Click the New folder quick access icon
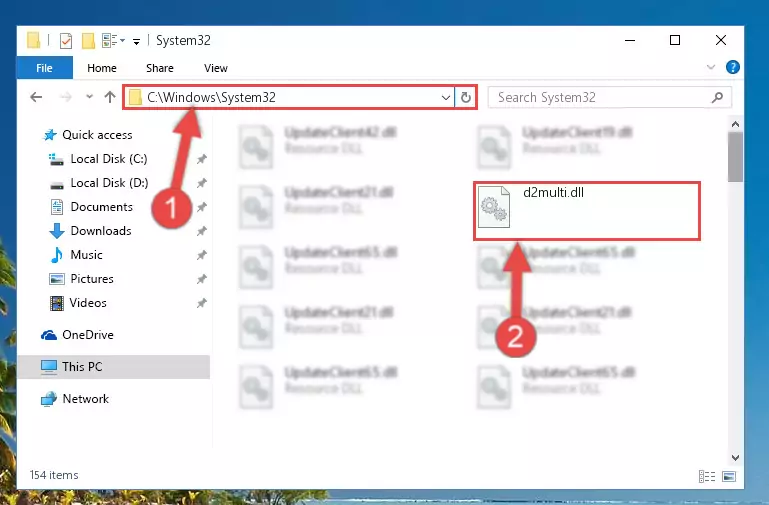 click(88, 41)
